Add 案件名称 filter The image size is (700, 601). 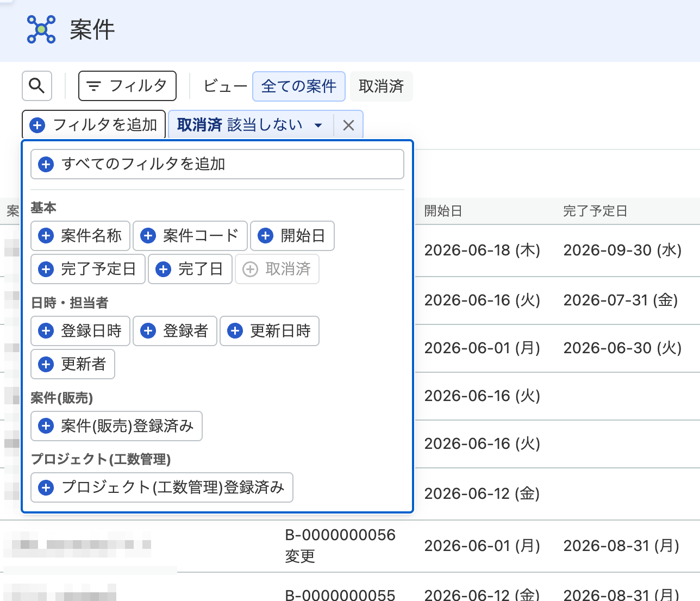pyautogui.click(x=80, y=236)
